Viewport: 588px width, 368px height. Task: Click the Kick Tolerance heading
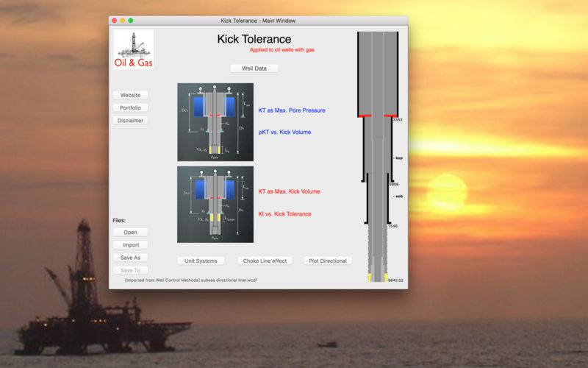[x=254, y=39]
